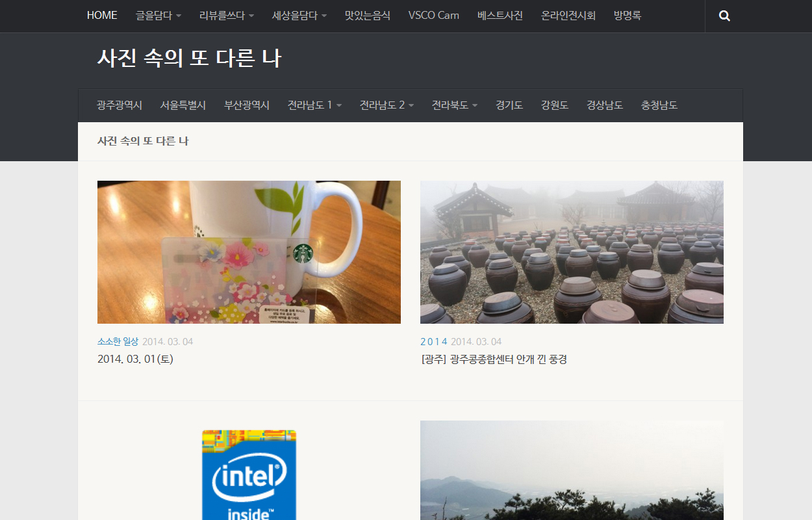This screenshot has width=812, height=520.
Task: Select the 광주광역시 region category
Action: (x=120, y=105)
